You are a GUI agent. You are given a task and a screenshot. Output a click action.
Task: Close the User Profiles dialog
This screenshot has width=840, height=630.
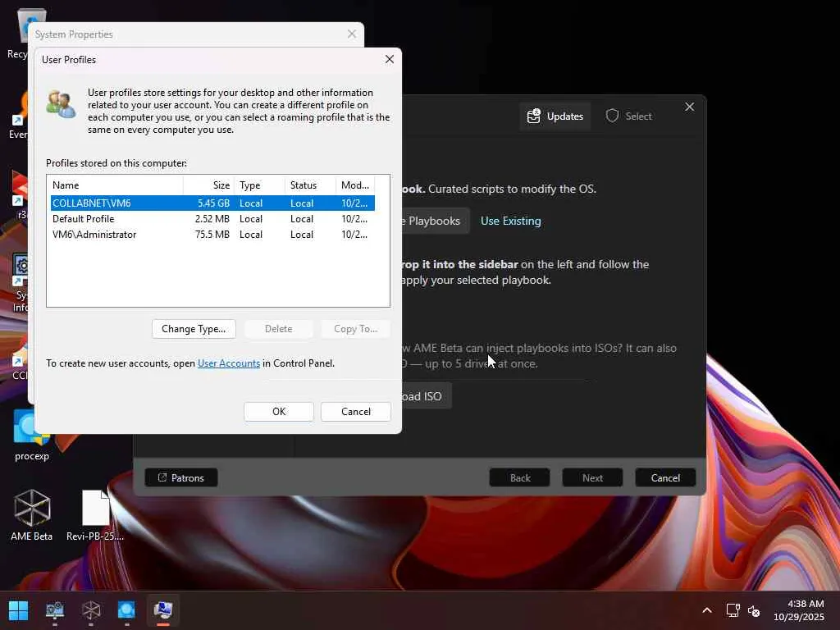click(x=390, y=59)
